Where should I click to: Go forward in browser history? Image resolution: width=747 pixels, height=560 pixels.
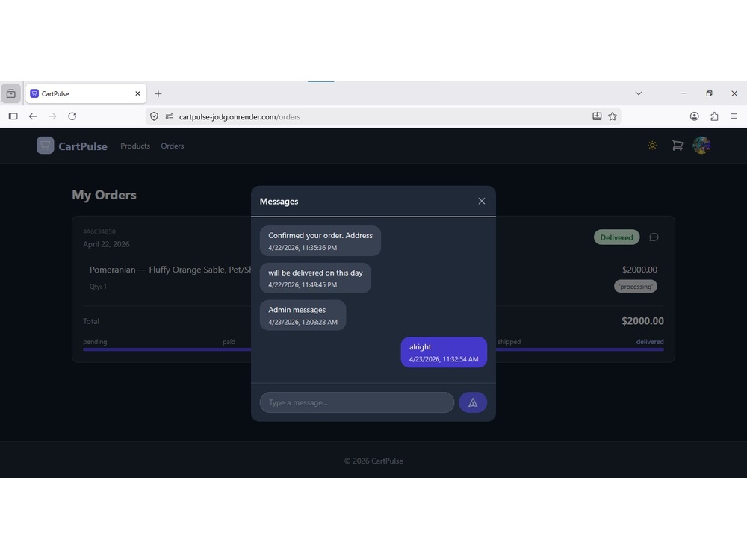pyautogui.click(x=52, y=116)
